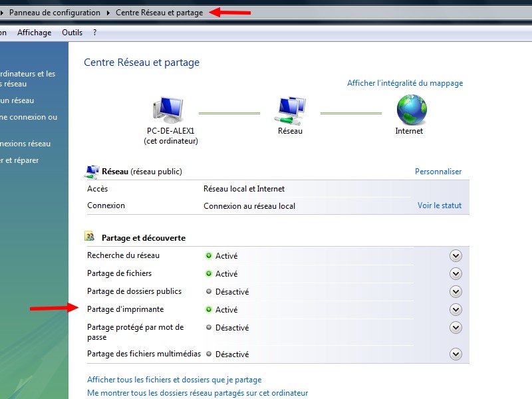
Task: Click the network icon beside Réseau (réseau public)
Action: tap(92, 172)
